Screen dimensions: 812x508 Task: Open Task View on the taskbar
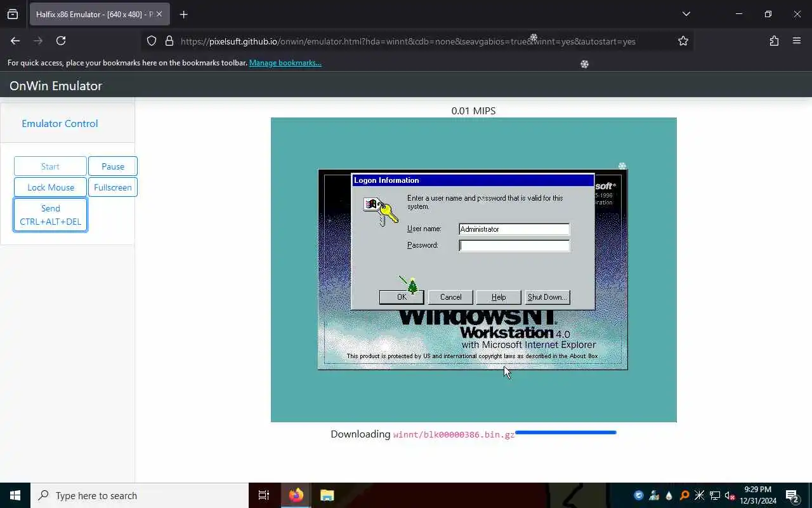coord(264,495)
